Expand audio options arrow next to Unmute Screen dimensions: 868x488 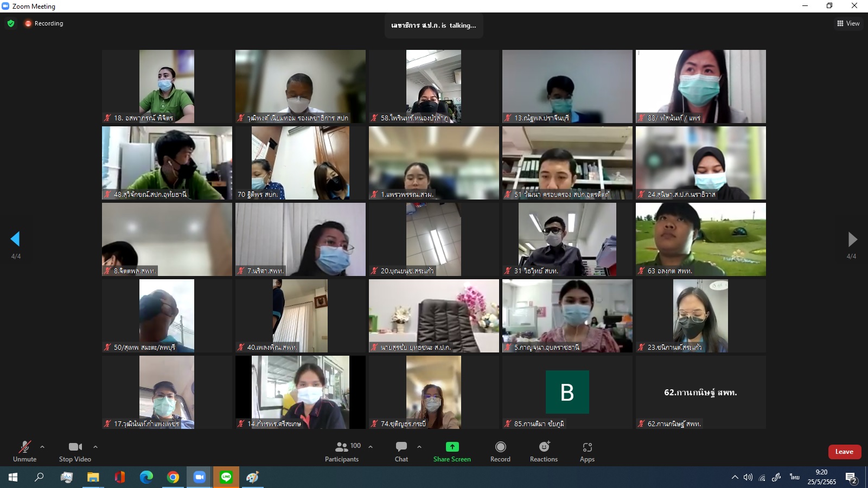[x=42, y=447]
